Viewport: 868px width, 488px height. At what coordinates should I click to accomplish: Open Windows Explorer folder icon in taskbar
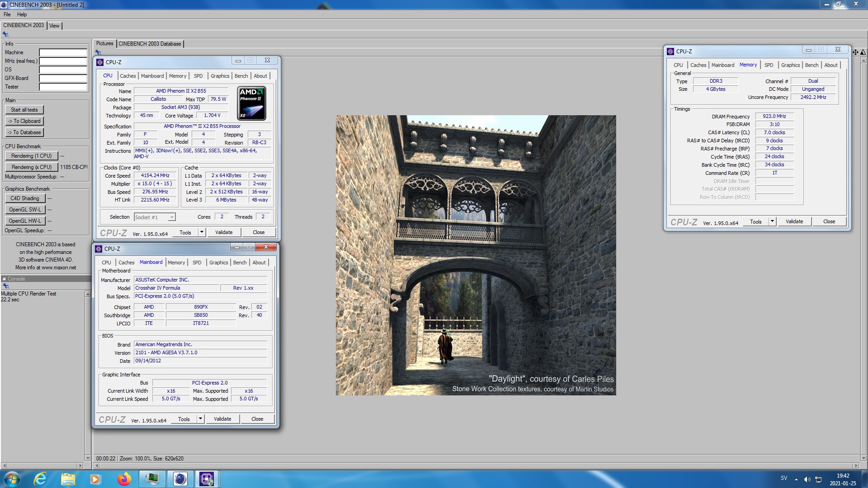tap(68, 479)
